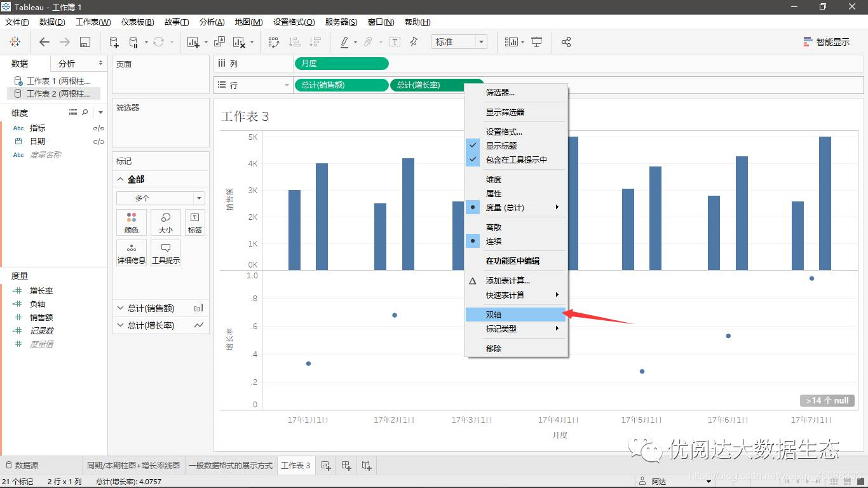
Task: Choose 移除 from the context menu
Action: coord(515,348)
